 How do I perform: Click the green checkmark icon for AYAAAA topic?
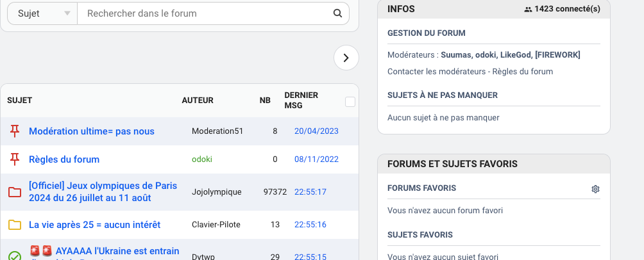point(15,256)
